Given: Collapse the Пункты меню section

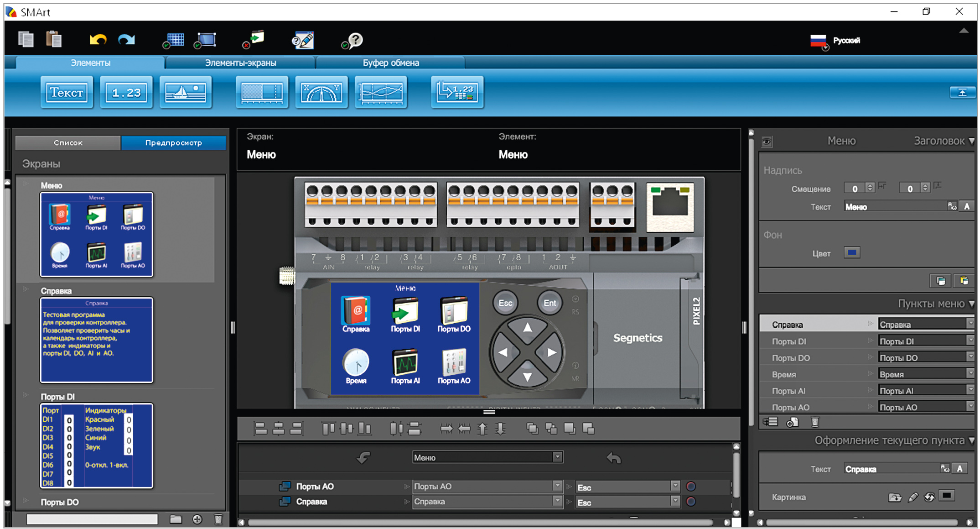Looking at the screenshot, I should [x=972, y=304].
